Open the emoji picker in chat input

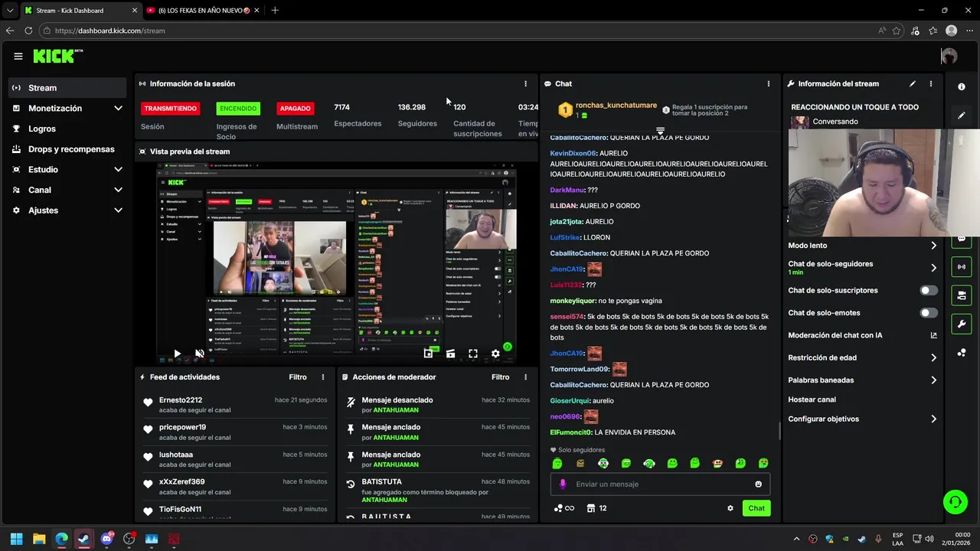pos(759,484)
